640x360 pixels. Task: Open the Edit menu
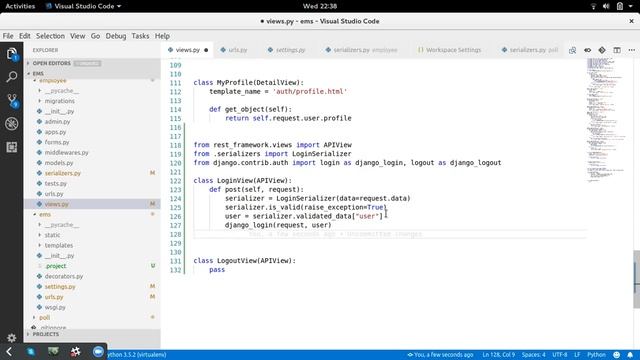24,36
